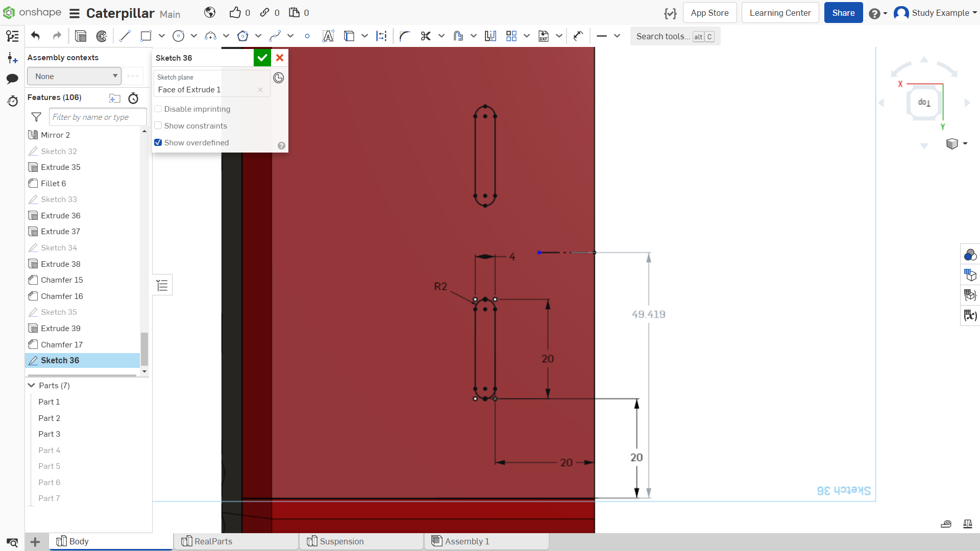Viewport: 980px width, 551px height.
Task: Click the Undo arrow icon
Action: pos(35,36)
